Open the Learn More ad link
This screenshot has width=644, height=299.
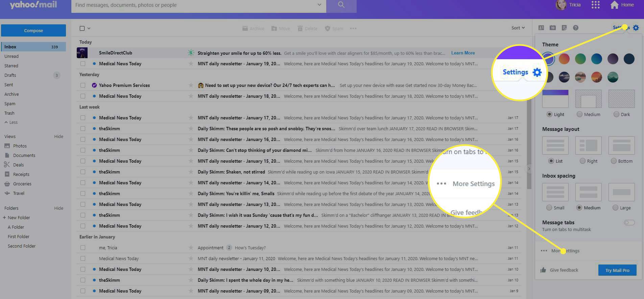point(463,53)
